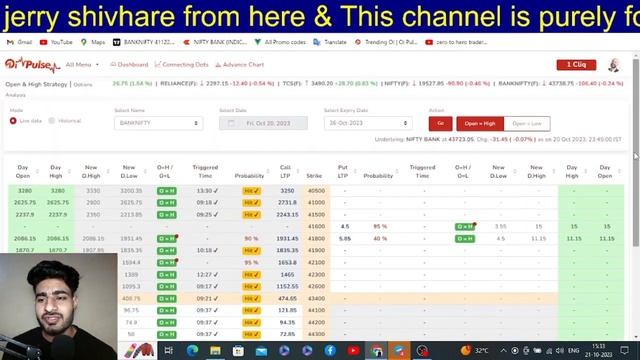
Task: Click O=H badge in 40500 strike row
Action: (167, 191)
